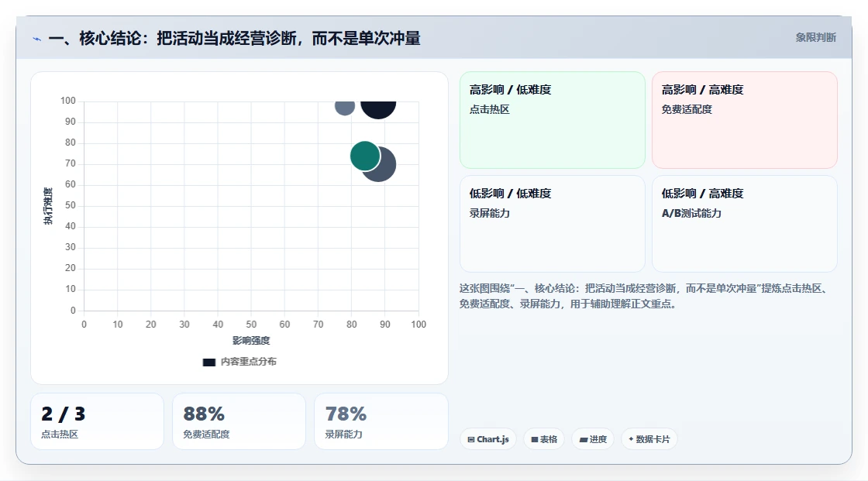Click the description paragraph starting 这张图围绕

(644, 296)
